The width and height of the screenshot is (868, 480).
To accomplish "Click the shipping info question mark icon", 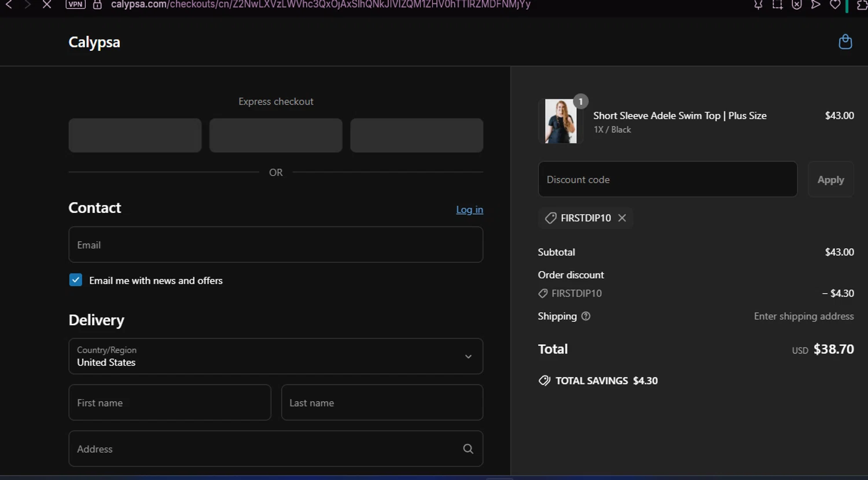I will click(x=586, y=316).
